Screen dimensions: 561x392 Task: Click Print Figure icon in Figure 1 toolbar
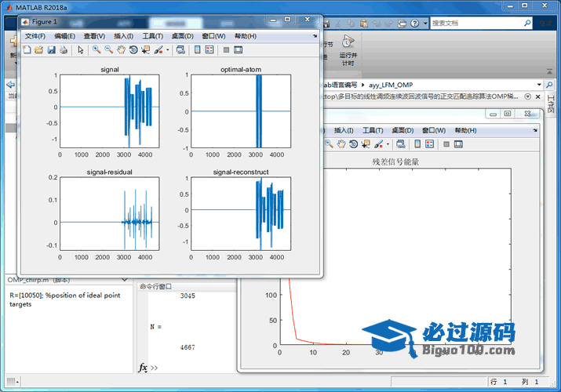(64, 50)
